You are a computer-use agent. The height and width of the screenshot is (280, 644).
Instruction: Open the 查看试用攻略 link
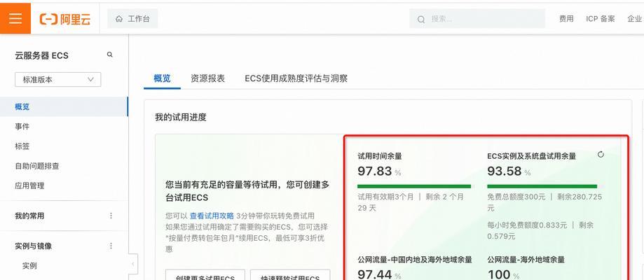[212, 216]
